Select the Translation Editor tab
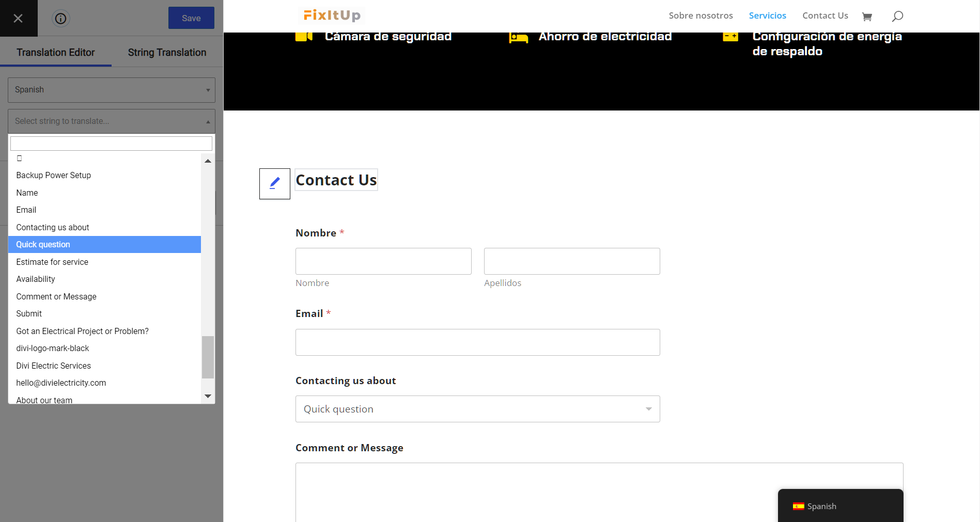The width and height of the screenshot is (980, 522). 56,52
